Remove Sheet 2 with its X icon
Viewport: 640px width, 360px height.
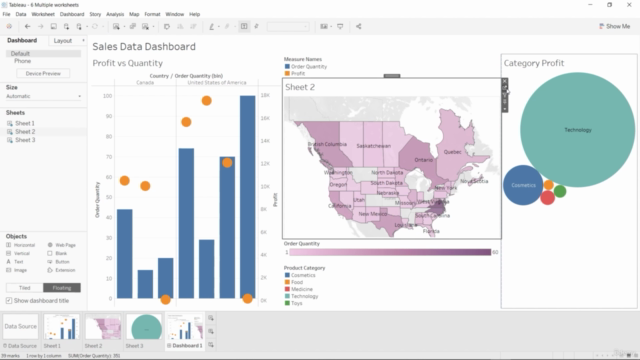coord(505,81)
